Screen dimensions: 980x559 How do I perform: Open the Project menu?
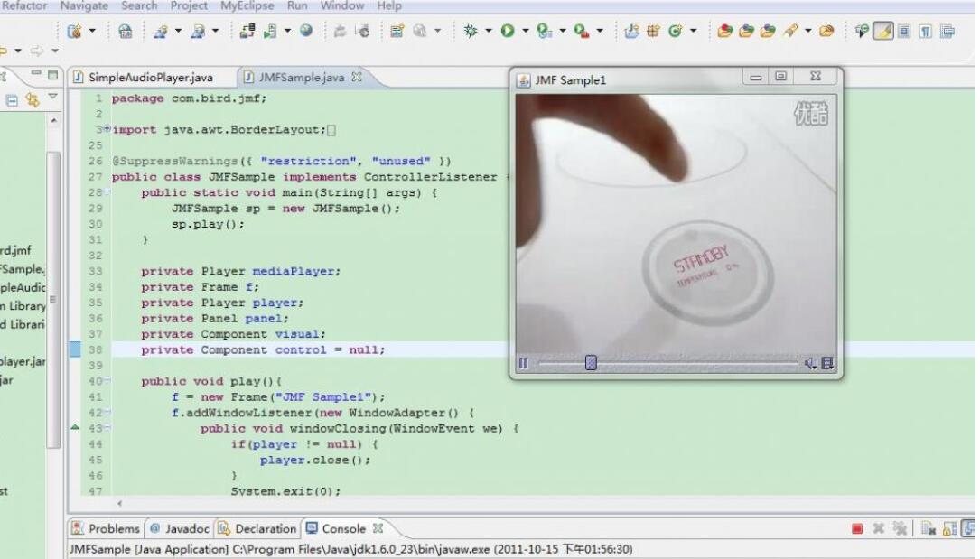188,6
